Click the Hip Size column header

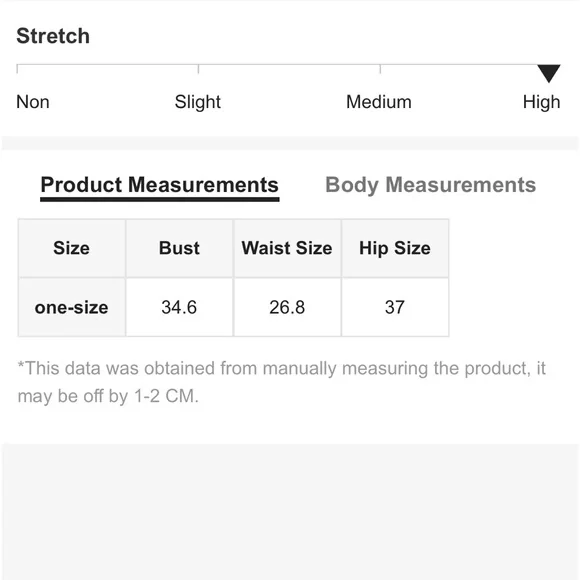click(395, 248)
